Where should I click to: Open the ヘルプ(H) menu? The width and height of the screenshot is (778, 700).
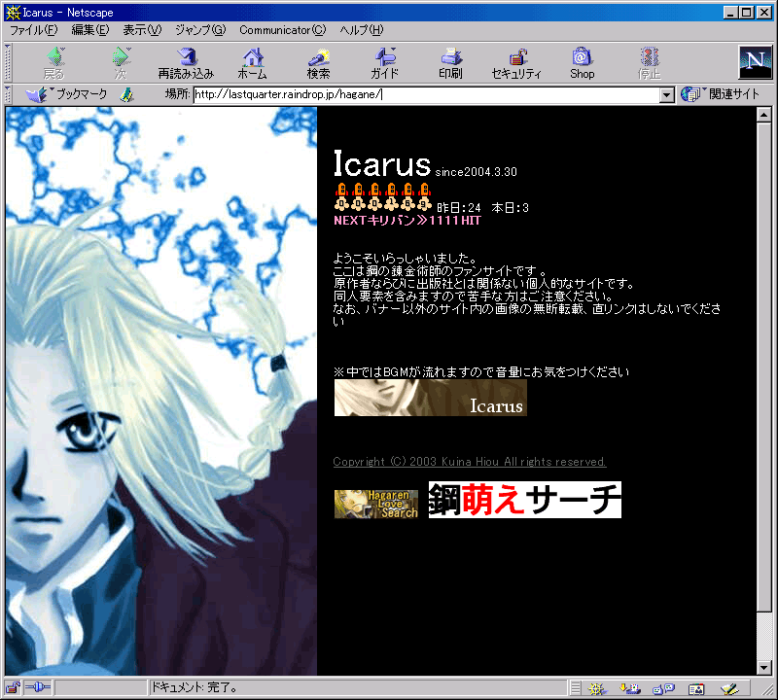point(362,30)
